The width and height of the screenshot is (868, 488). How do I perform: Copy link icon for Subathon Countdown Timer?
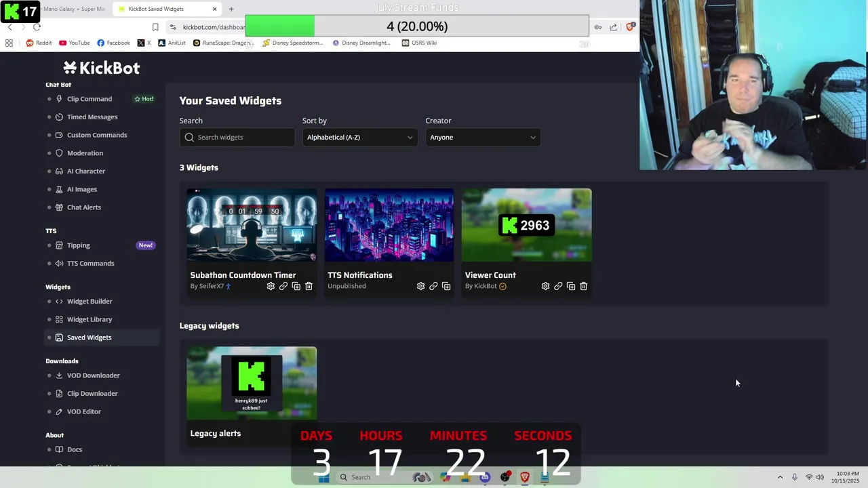[x=283, y=286]
